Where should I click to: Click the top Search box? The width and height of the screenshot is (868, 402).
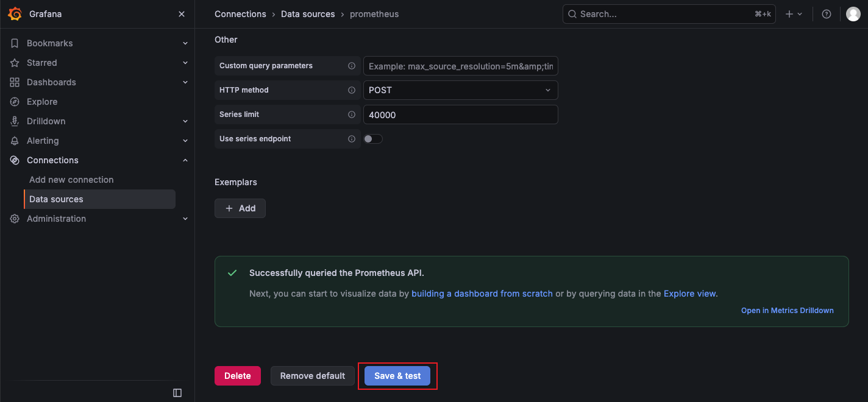[669, 14]
